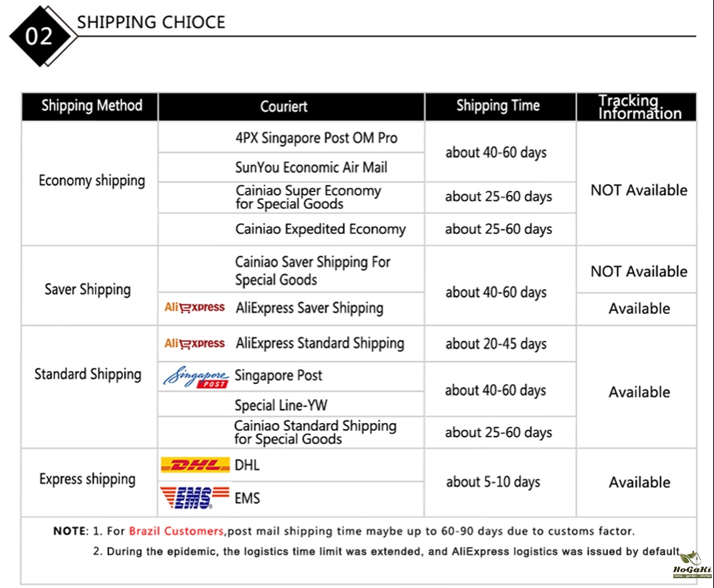714x588 pixels.
Task: Click the Shipping Time column header
Action: [498, 106]
